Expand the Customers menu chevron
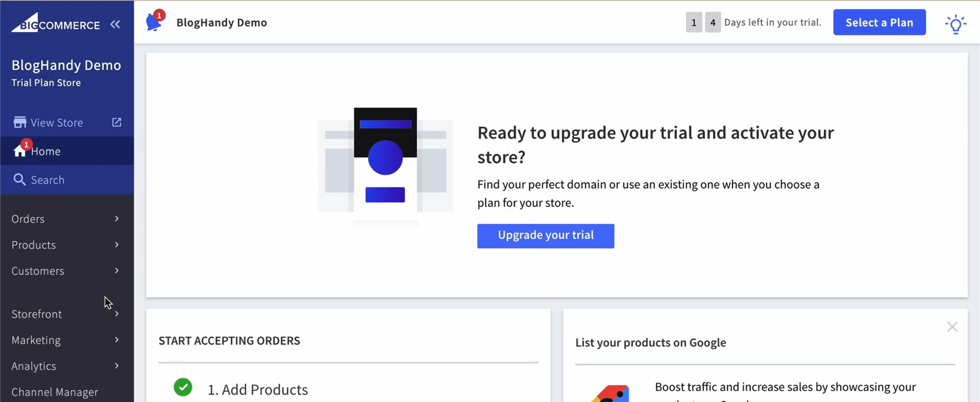 tap(117, 271)
